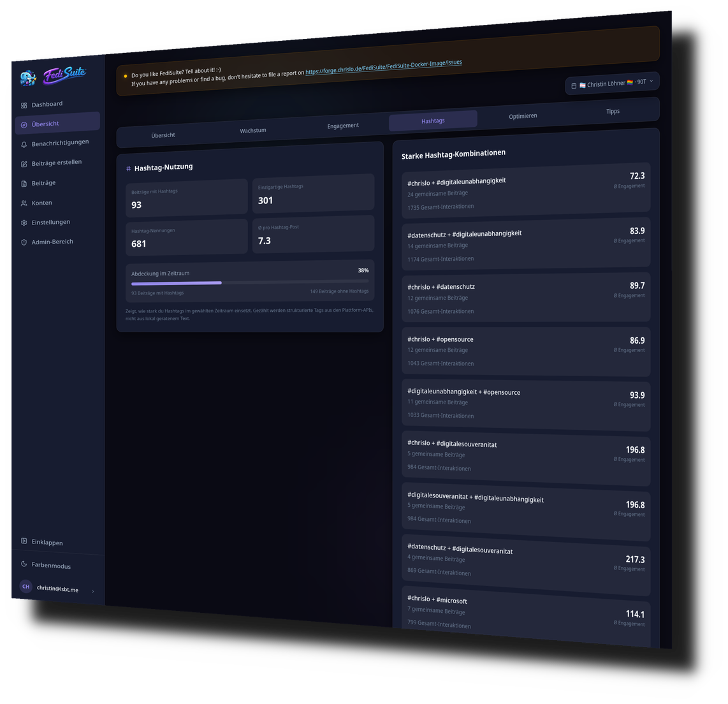Open the FediSuite issues forge link
Image resolution: width=728 pixels, height=704 pixels.
[384, 67]
